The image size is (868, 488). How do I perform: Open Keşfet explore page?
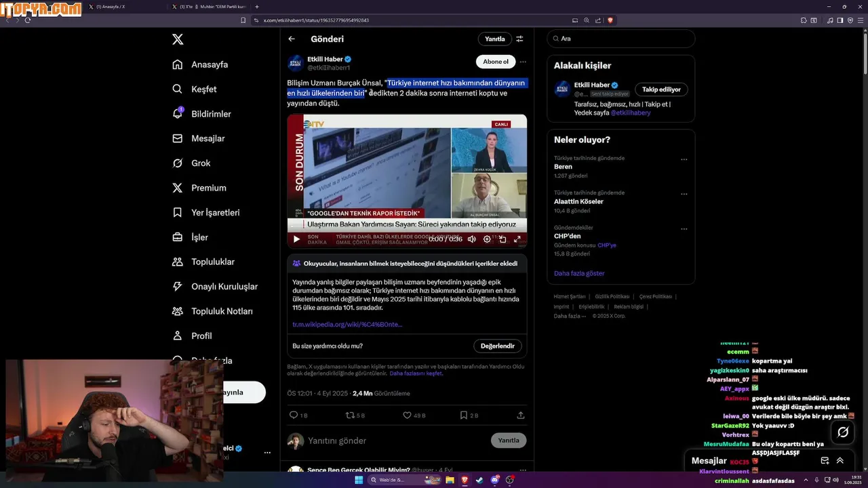coord(195,89)
